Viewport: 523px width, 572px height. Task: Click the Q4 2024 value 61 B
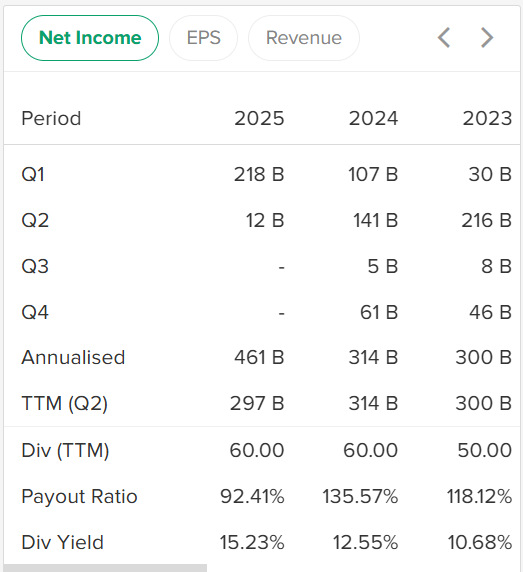[x=379, y=312]
